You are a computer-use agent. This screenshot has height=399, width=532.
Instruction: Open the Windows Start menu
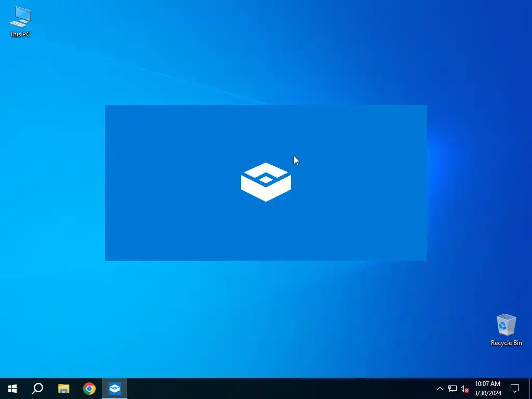pos(12,389)
